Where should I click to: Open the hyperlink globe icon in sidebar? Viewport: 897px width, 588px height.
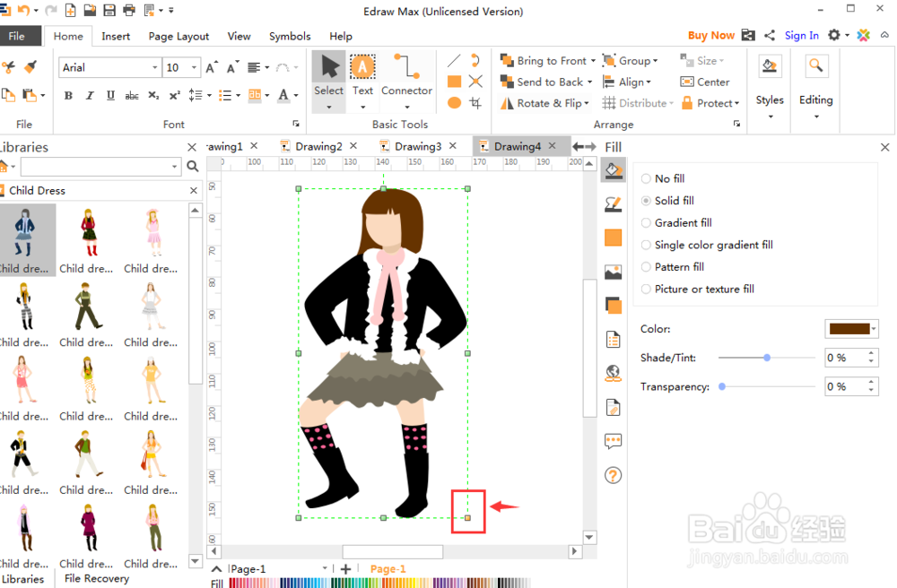tap(614, 374)
